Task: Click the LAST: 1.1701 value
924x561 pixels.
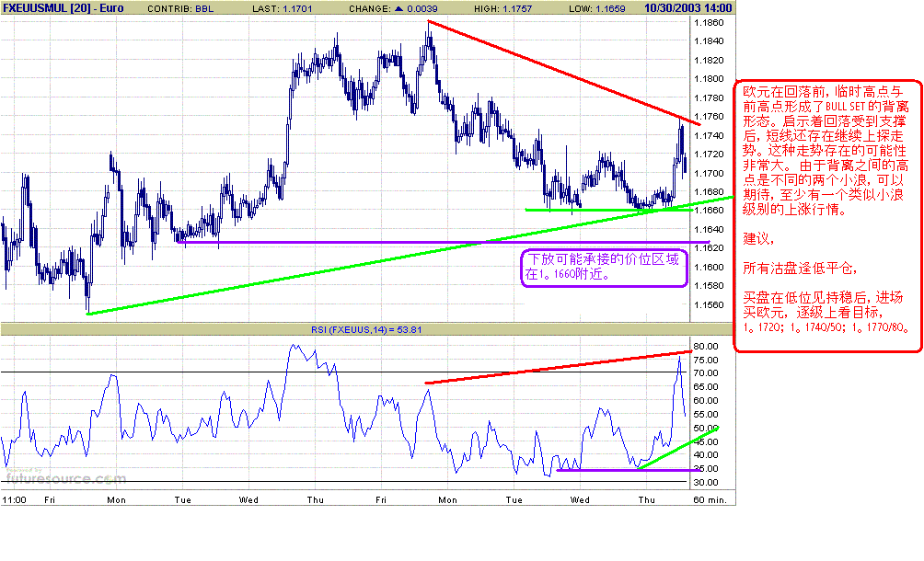Action: [x=283, y=9]
